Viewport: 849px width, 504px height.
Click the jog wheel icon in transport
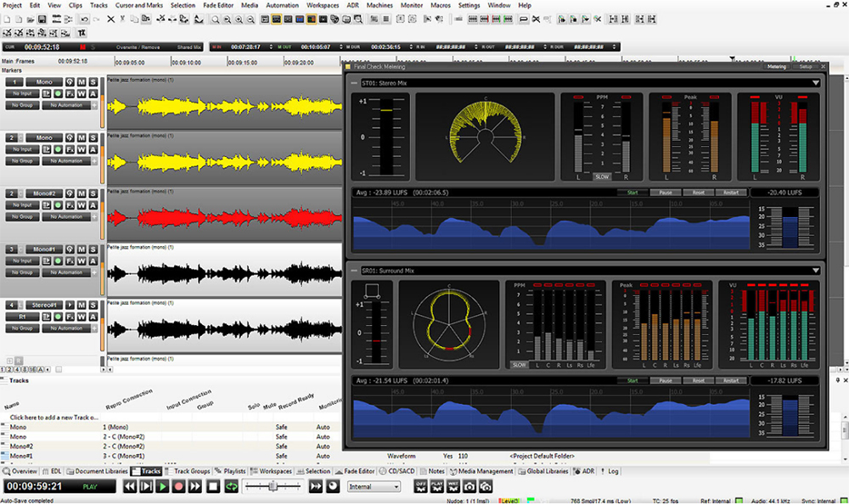click(x=333, y=486)
